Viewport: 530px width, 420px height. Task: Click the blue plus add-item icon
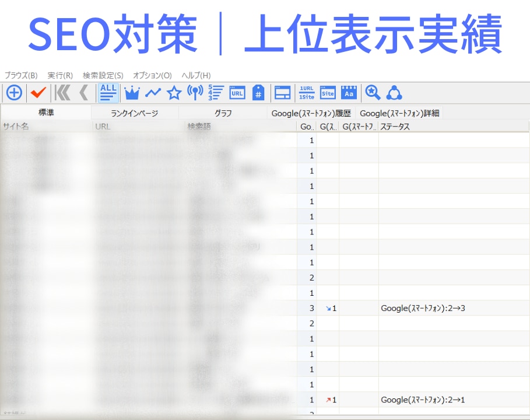(14, 93)
